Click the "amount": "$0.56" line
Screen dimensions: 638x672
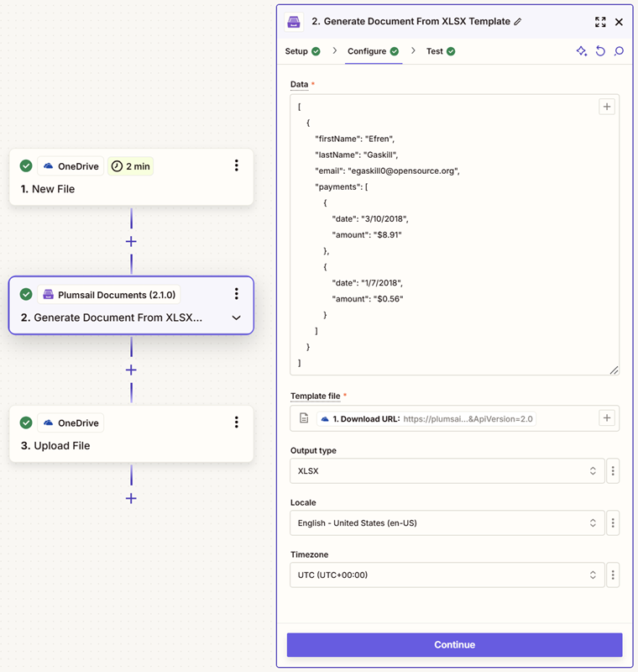pyautogui.click(x=368, y=299)
